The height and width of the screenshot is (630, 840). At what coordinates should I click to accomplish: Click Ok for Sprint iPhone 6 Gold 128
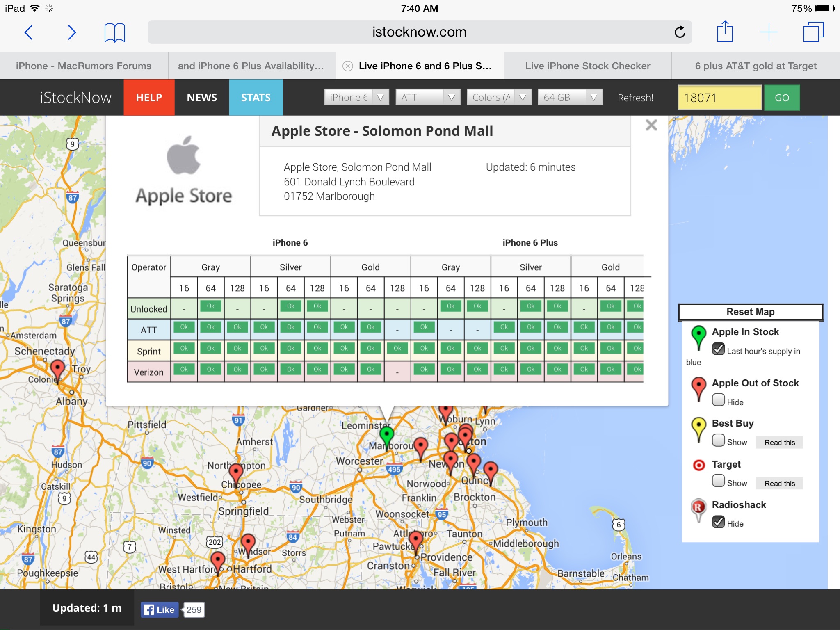click(397, 348)
